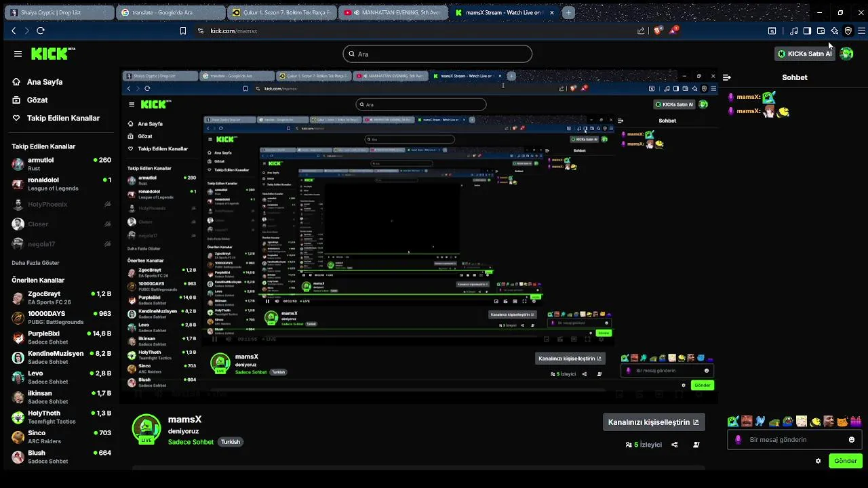Click the KICKs Satın Al button
Viewport: 868px width, 488px height.
point(805,54)
